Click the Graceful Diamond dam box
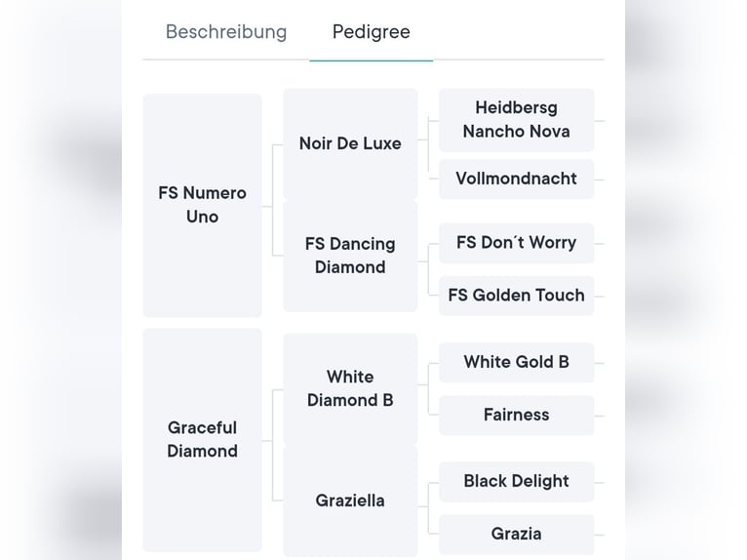Viewport: 747px width, 560px height. (203, 439)
